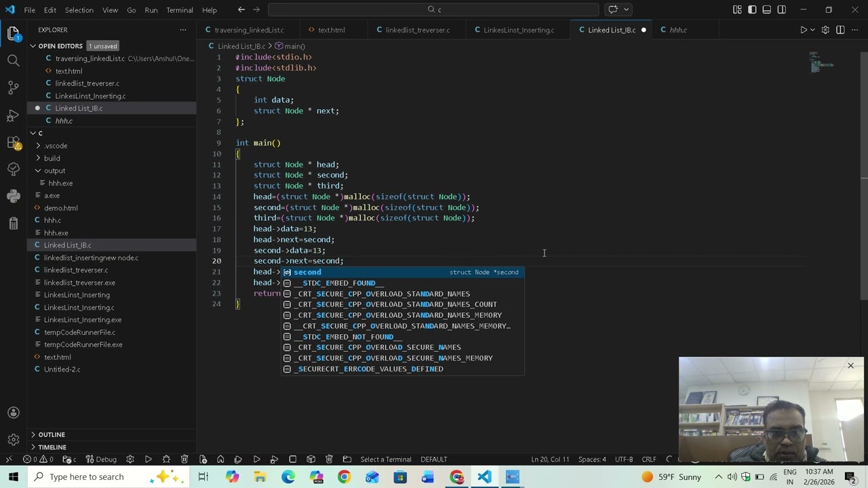Switch to traversing_linkedList.c tab
Screen dimensions: 868x488
(249, 30)
